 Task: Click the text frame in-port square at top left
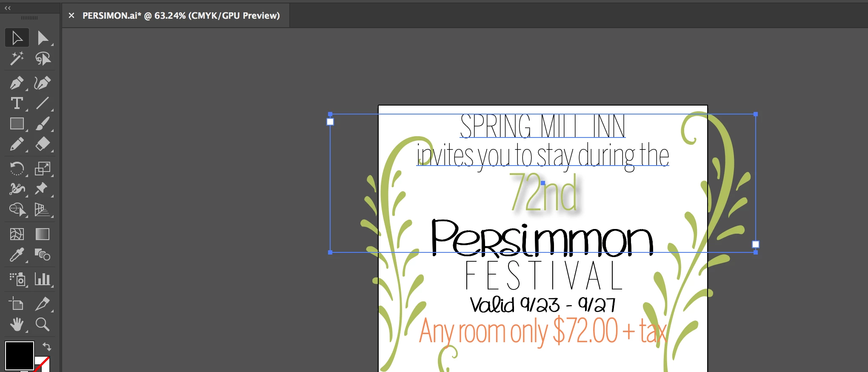(x=330, y=122)
